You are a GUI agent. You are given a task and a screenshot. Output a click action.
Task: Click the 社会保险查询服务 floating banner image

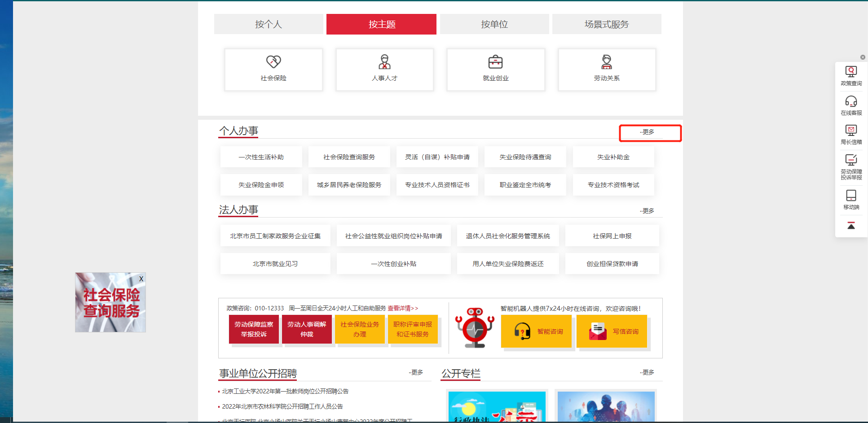coord(110,305)
